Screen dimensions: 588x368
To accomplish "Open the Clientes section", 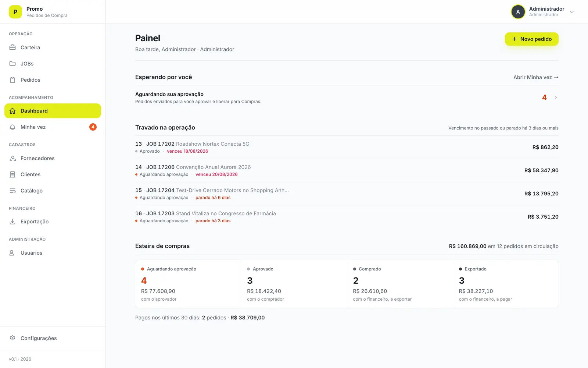I will 53,174.
